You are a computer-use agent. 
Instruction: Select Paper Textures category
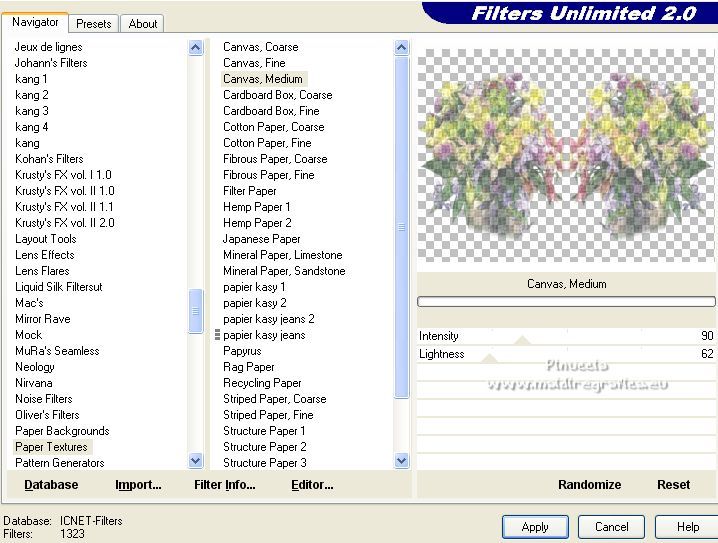click(51, 447)
